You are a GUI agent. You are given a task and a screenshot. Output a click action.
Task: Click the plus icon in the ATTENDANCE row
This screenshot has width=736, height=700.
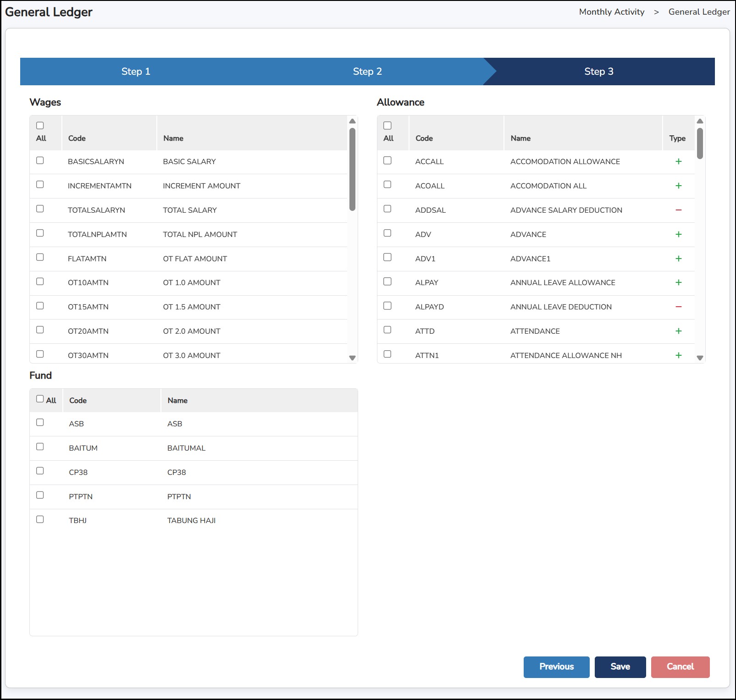pos(678,331)
